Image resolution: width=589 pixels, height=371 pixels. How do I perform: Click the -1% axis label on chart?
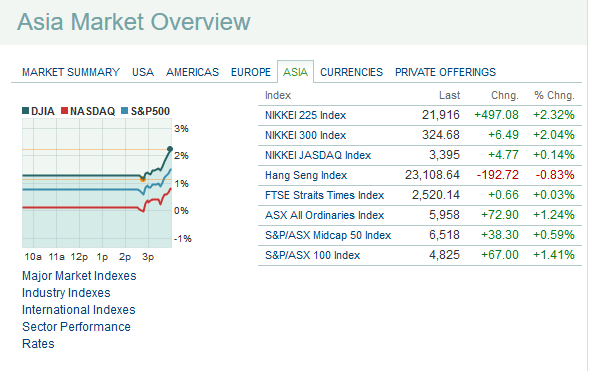[x=183, y=239]
